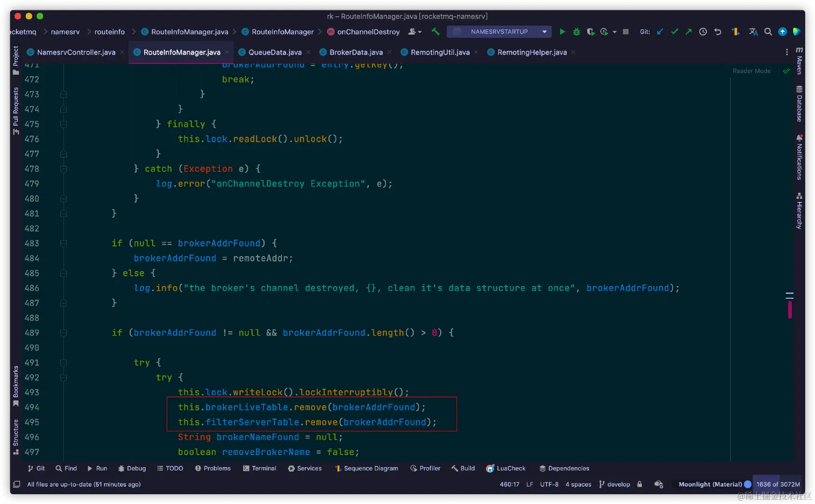Open the Profiler tool window
Screen dimensions: 815x504
[x=425, y=469]
